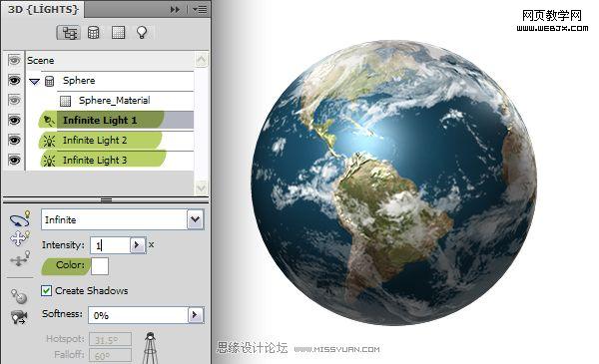This screenshot has height=364, width=599.
Task: Collapse the Sphere tree triangle
Action: tap(34, 81)
